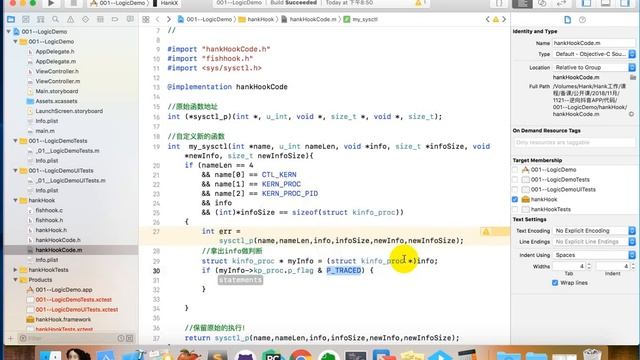Click hankHook folder in the jump bar
Image resolution: width=640 pixels, height=360 pixels.
(256, 19)
